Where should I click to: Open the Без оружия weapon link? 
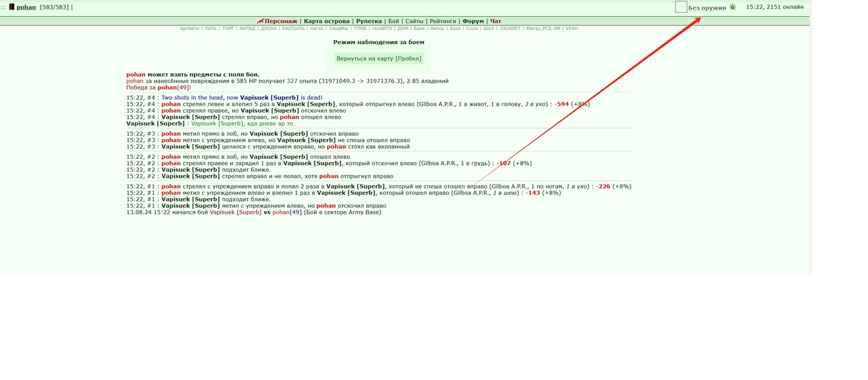pos(707,7)
